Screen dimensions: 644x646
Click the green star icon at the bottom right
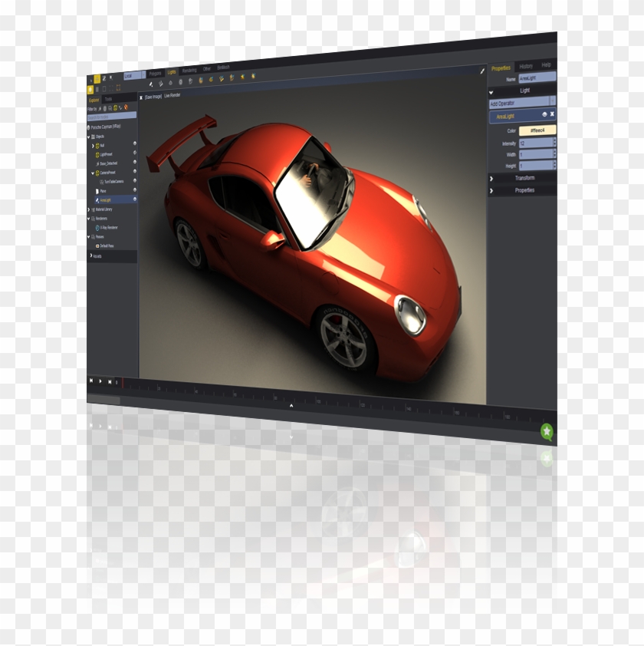(x=547, y=430)
